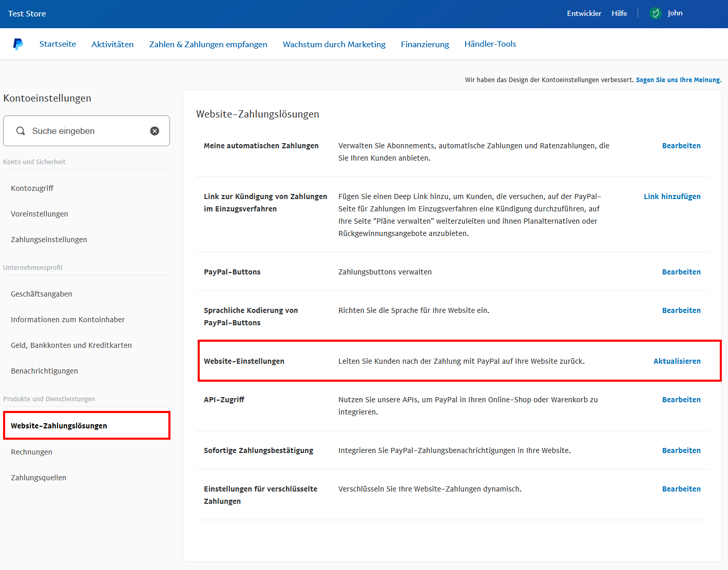The width and height of the screenshot is (728, 570).
Task: Click the Entwickler link in header
Action: 584,13
